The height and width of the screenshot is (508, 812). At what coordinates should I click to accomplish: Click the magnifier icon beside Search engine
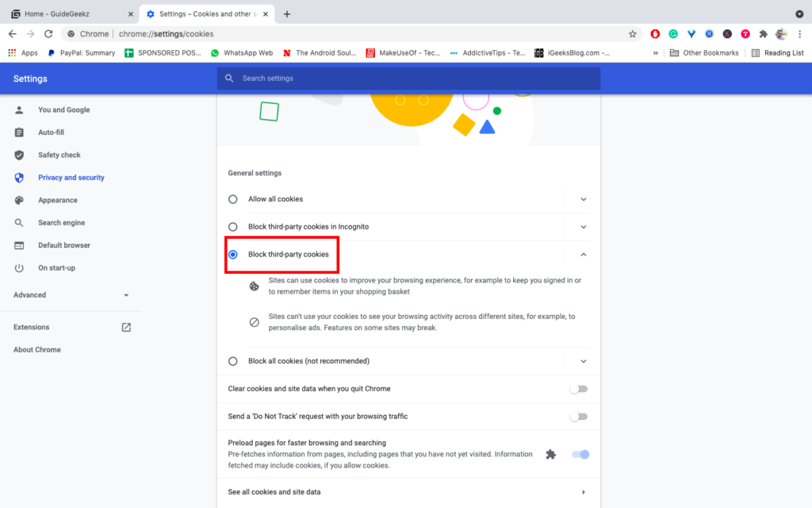point(19,223)
